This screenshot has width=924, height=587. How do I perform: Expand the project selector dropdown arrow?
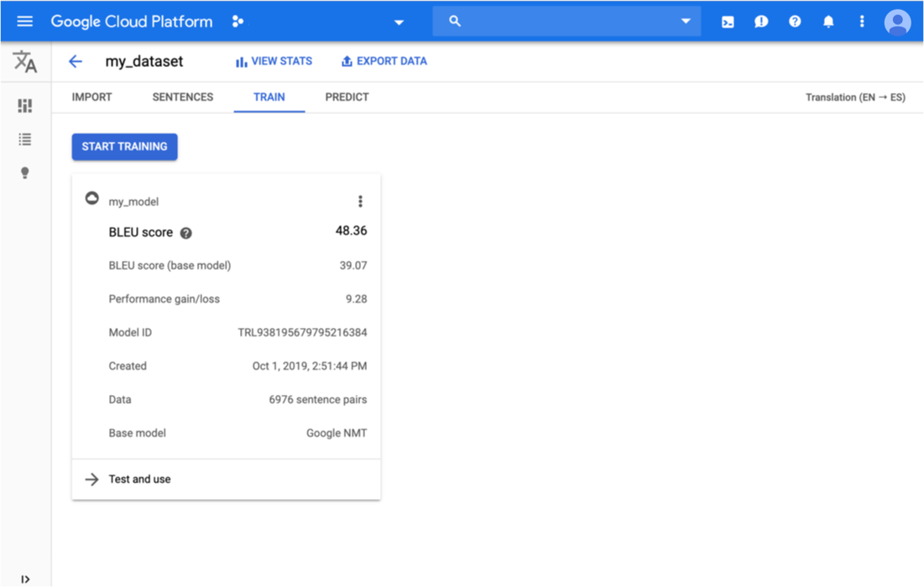(x=399, y=22)
